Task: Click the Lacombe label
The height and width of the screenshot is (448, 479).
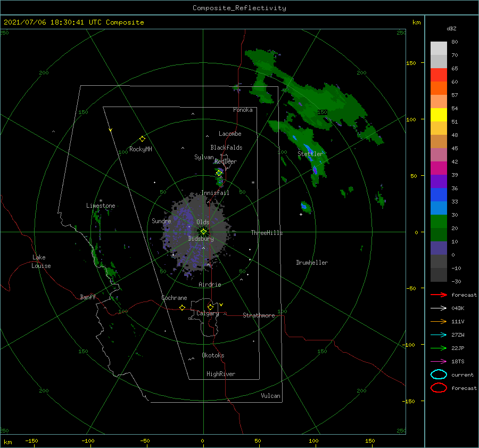Action: 230,134
